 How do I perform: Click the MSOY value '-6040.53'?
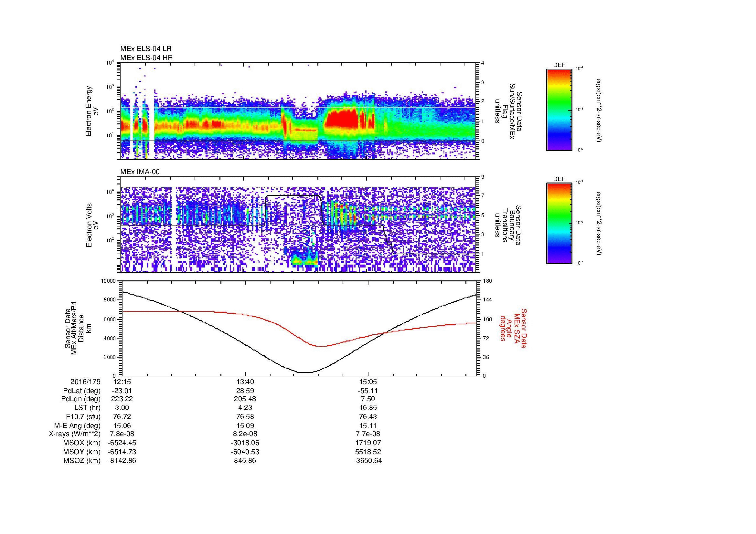point(245,452)
